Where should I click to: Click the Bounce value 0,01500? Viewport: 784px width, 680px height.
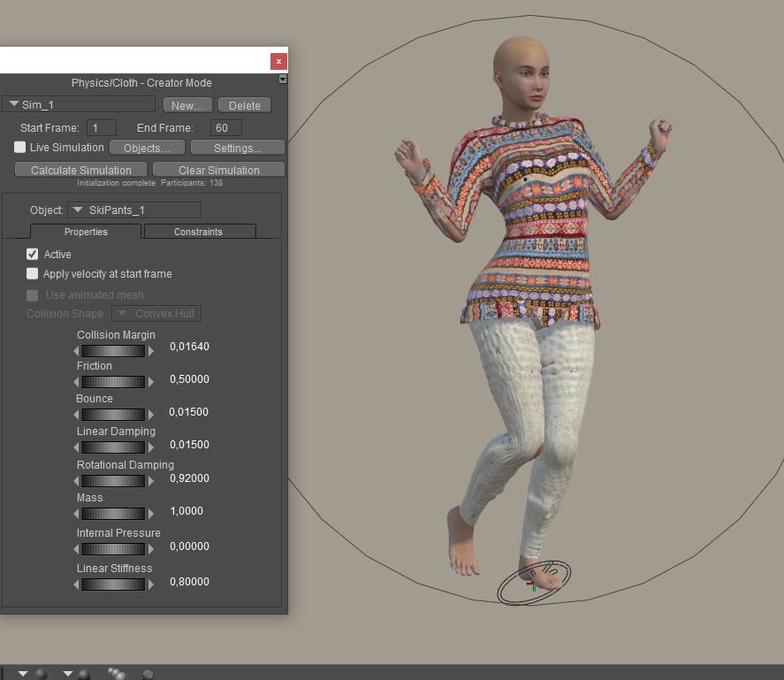click(x=188, y=412)
